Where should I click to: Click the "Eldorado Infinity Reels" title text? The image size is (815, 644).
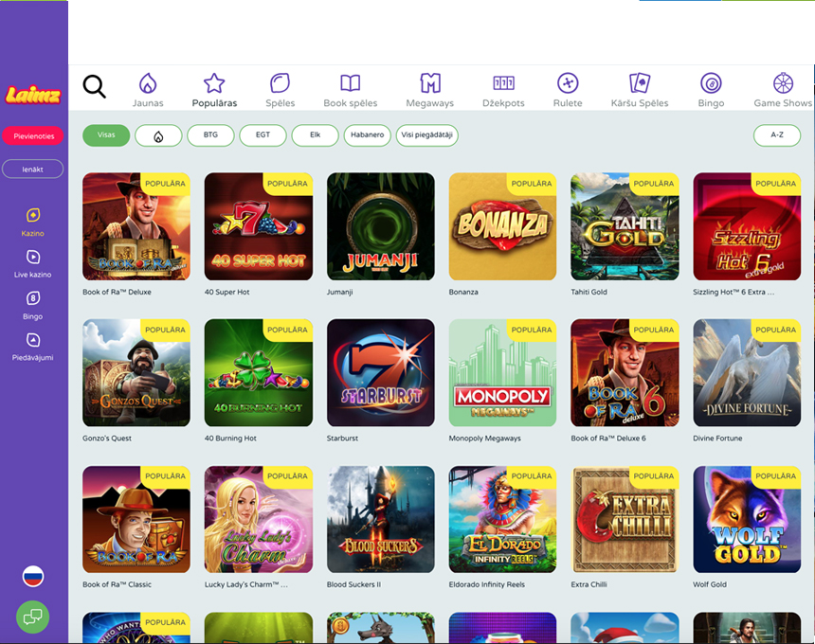click(487, 584)
